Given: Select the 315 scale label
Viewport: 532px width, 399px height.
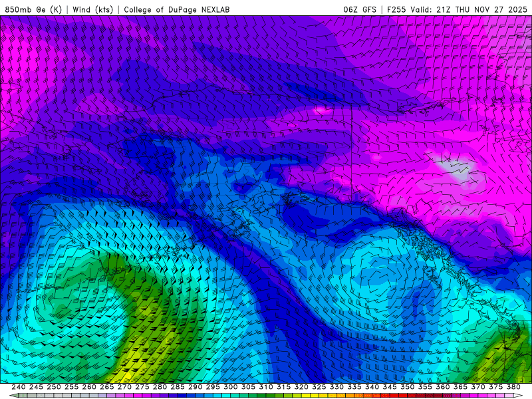Looking at the screenshot, I should pyautogui.click(x=283, y=387).
